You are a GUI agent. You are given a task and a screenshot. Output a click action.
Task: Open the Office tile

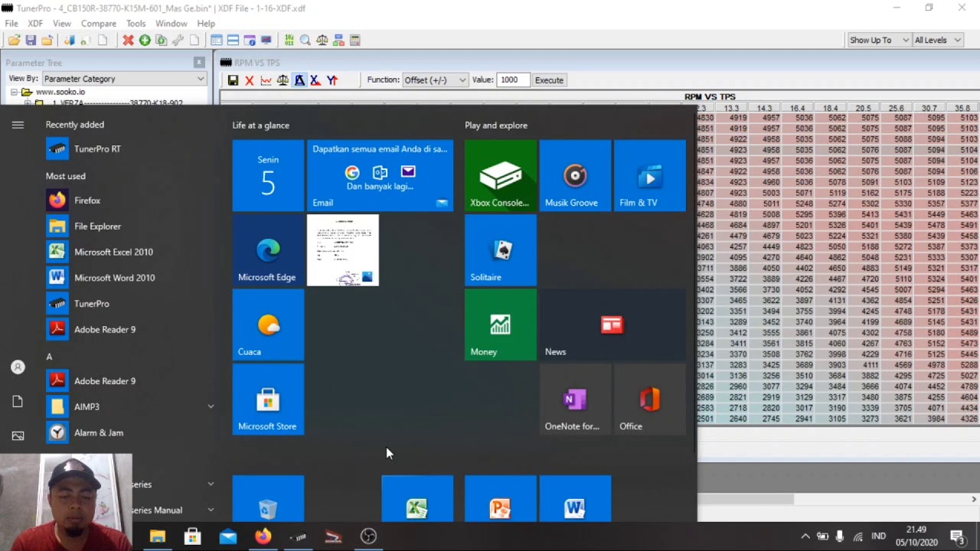pyautogui.click(x=650, y=399)
